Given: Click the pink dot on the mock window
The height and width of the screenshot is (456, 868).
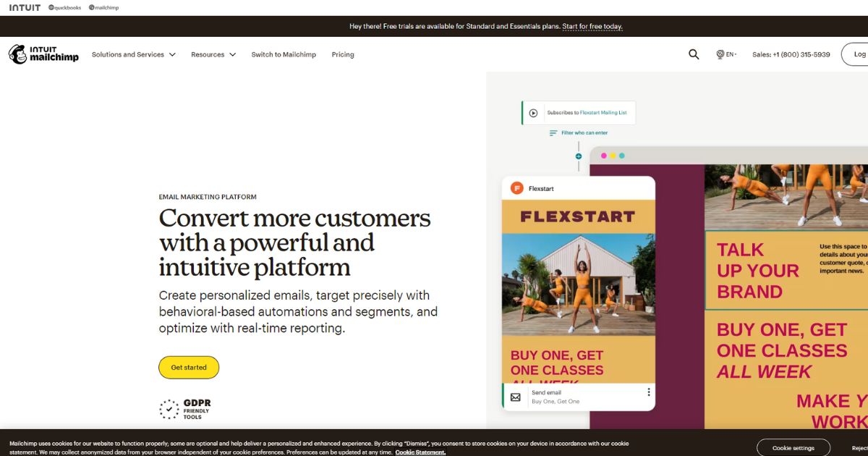Looking at the screenshot, I should (x=604, y=156).
